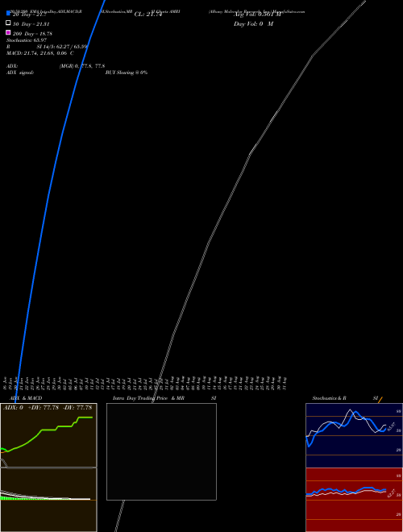Screen dimensions: 403x532
Task: Click the green line in ADX chart
Action: point(48,430)
